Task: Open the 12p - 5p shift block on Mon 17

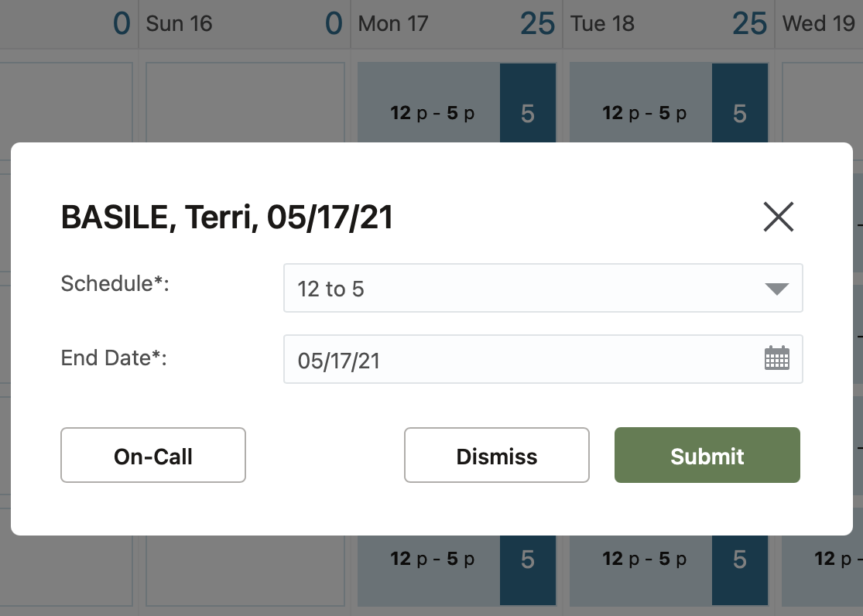Action: 431,112
